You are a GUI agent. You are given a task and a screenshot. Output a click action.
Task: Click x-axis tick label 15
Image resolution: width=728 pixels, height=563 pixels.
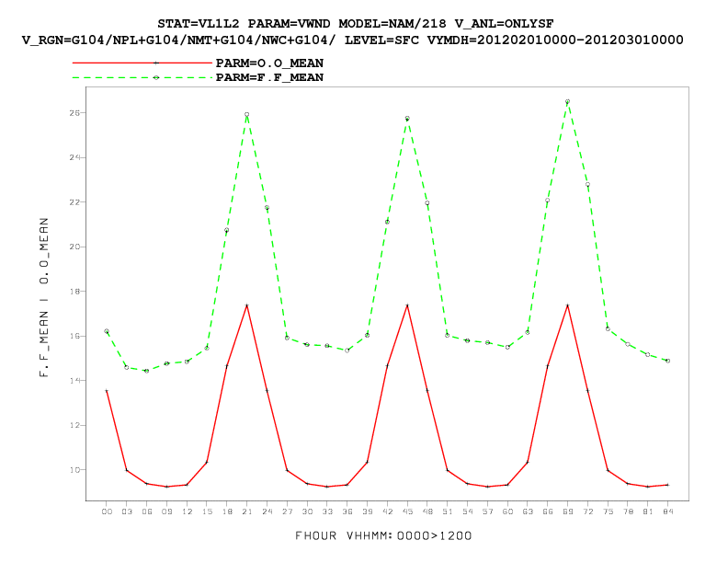pos(207,511)
